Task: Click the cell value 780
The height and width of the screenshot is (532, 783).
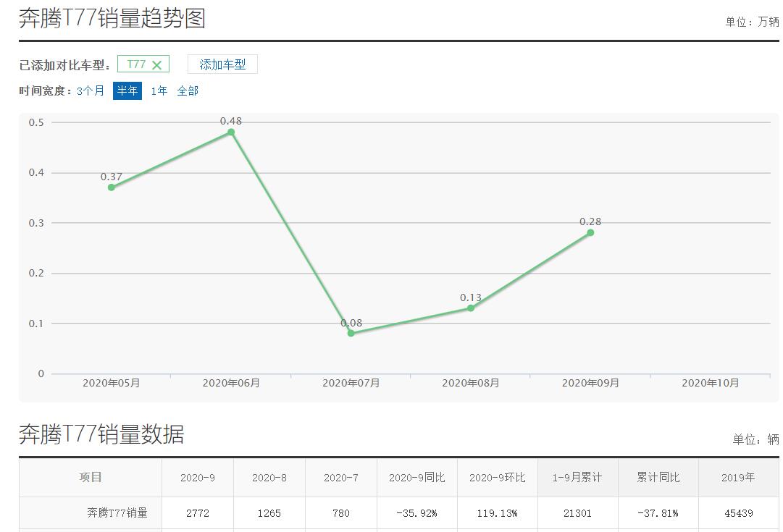Action: pos(341,513)
